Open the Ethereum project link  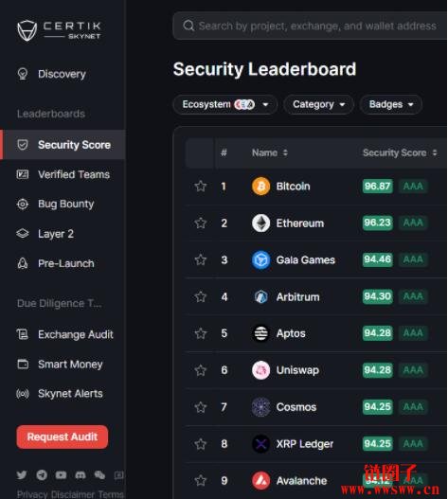coord(300,223)
